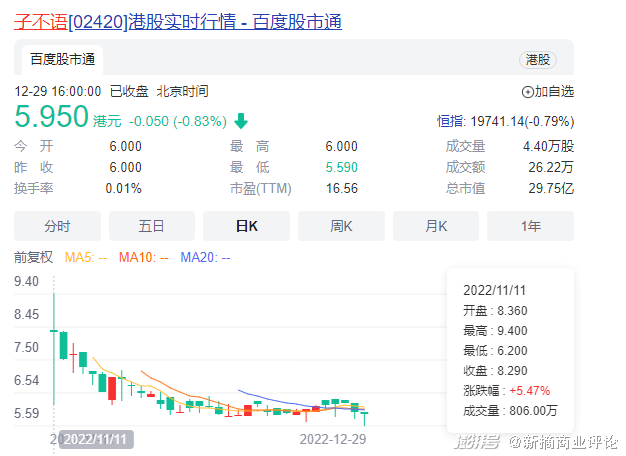The height and width of the screenshot is (456, 626).
Task: Click the tooltip 最高 9.400 row
Action: (x=495, y=331)
